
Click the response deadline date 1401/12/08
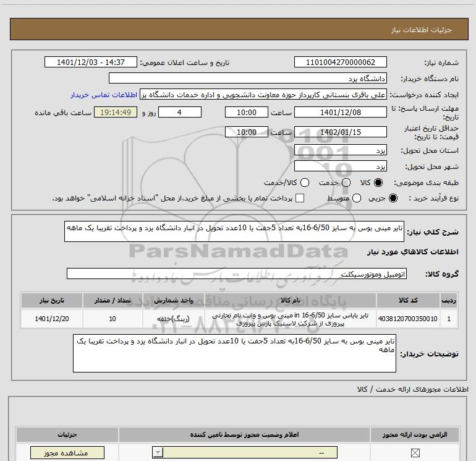pos(340,112)
